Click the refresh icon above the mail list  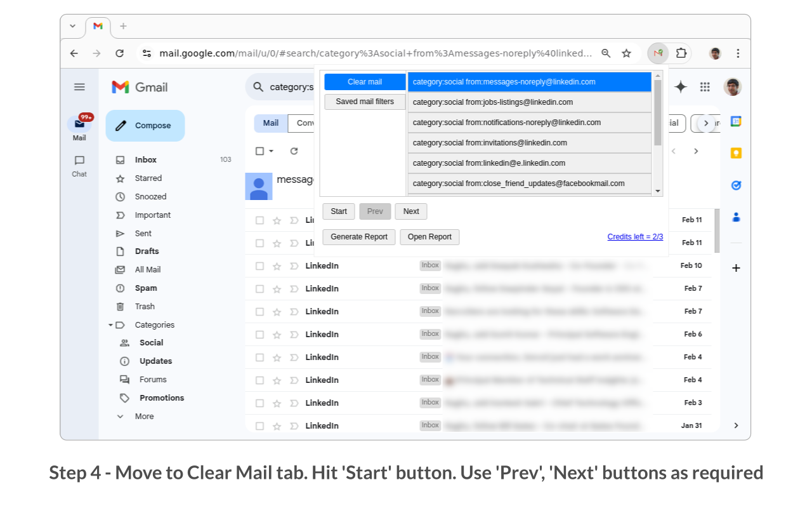pyautogui.click(x=294, y=151)
